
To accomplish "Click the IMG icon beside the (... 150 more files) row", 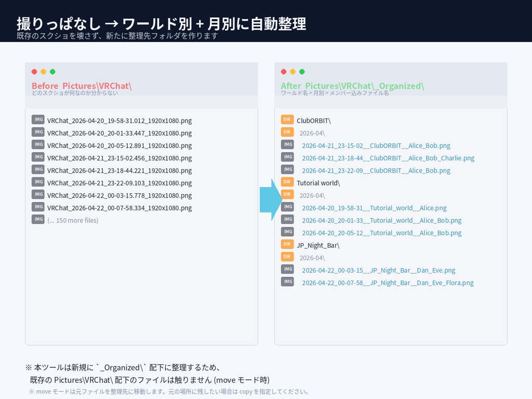I will tap(38, 219).
